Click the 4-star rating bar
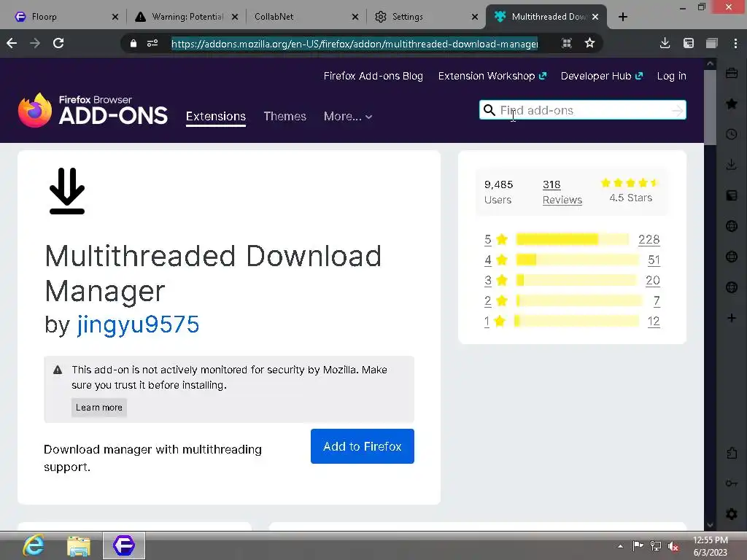747x560 pixels. pos(578,260)
